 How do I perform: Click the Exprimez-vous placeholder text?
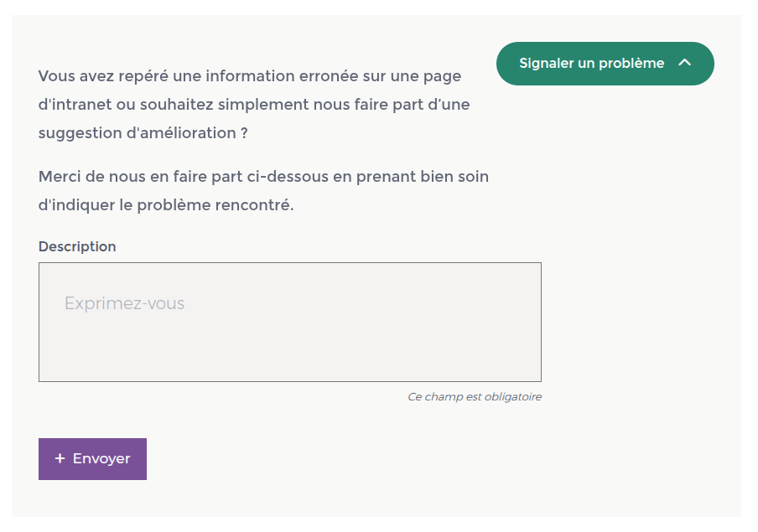tap(124, 303)
